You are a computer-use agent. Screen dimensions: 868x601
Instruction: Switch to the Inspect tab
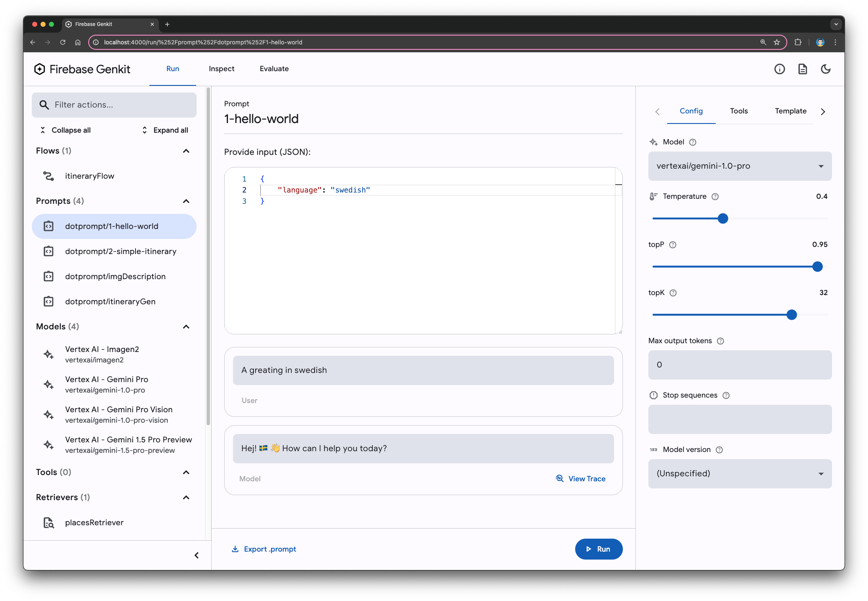[x=221, y=68]
